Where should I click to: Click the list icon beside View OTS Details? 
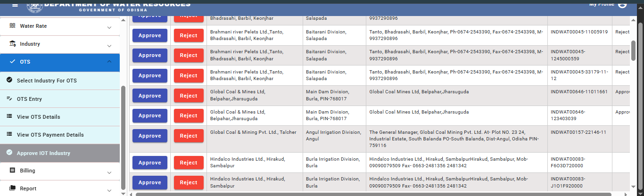point(9,116)
